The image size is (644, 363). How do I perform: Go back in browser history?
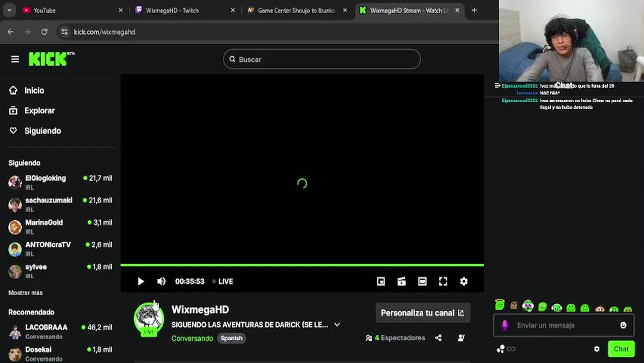[x=11, y=32]
